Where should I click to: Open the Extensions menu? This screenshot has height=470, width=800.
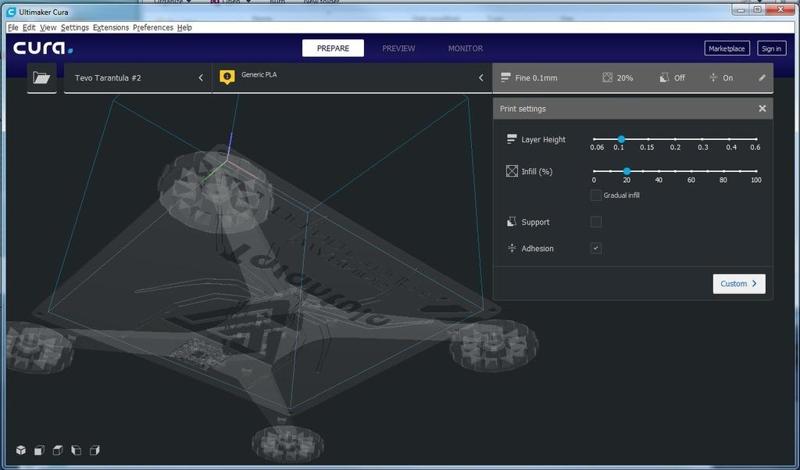click(x=111, y=28)
